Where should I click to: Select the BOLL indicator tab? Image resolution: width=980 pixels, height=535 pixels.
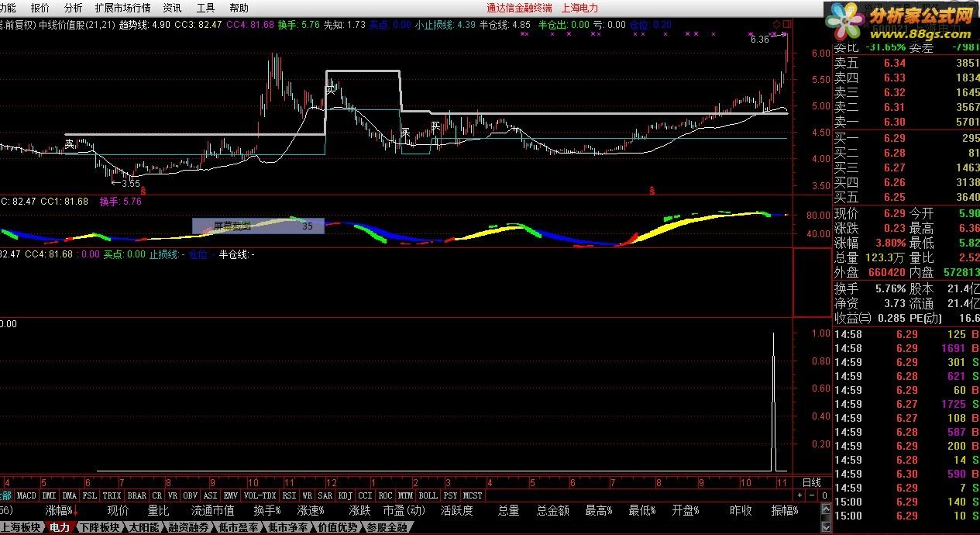[428, 495]
